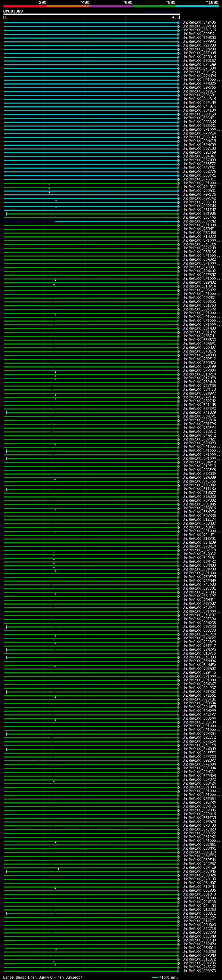222x980 pixels.
Task: Select hit label UniRef100_B9G167
Action: (x=199, y=60)
